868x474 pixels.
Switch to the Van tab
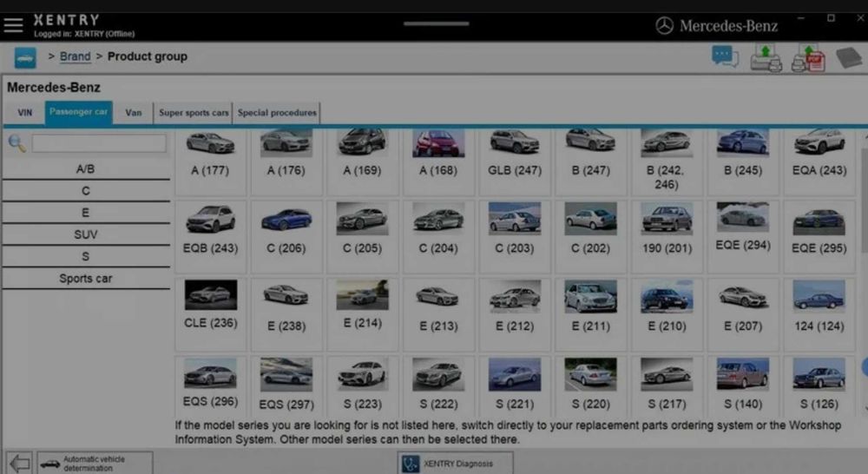pyautogui.click(x=134, y=112)
